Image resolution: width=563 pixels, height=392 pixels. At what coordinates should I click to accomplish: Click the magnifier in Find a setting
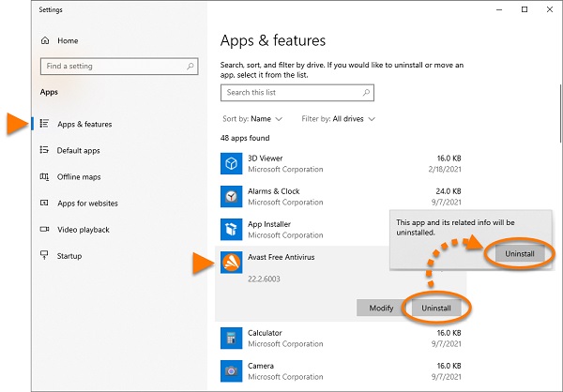pyautogui.click(x=190, y=66)
